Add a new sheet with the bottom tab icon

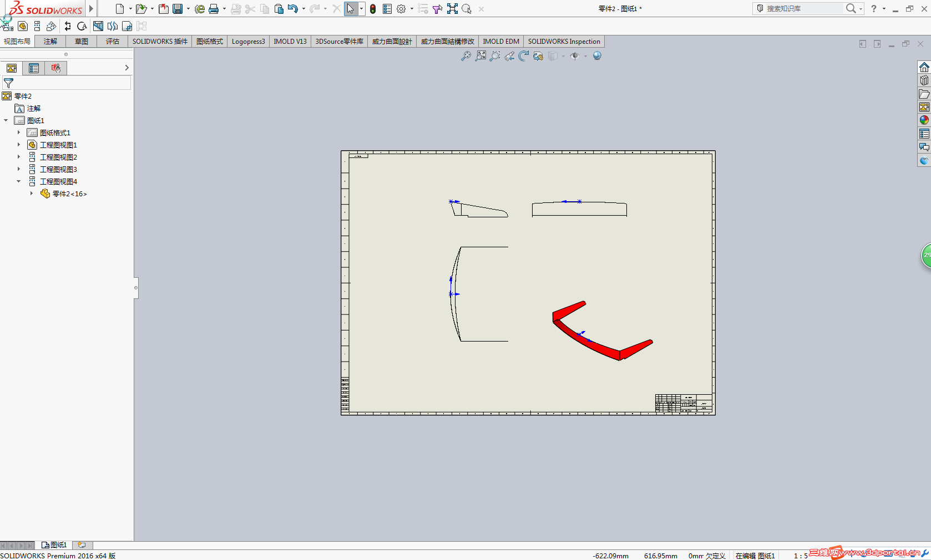[x=82, y=545]
